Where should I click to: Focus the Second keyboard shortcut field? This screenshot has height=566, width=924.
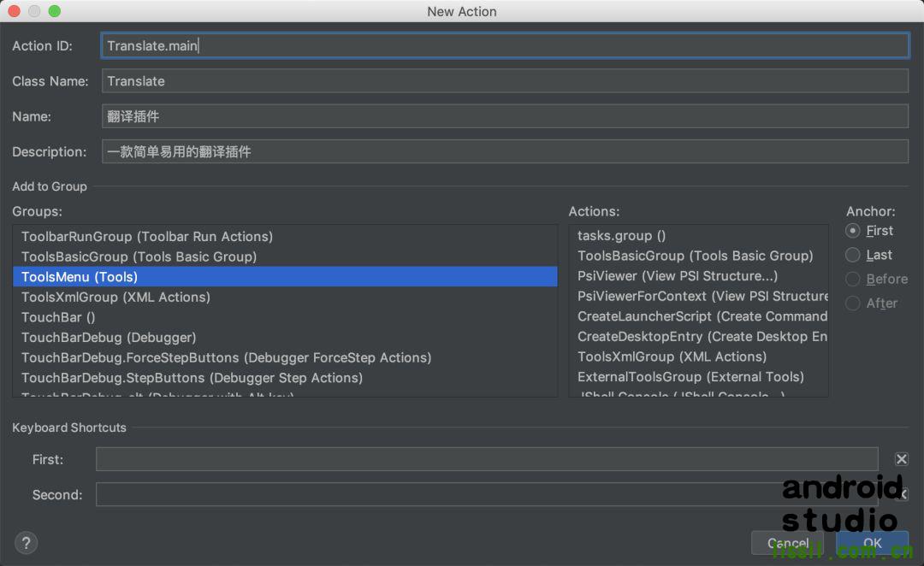point(487,494)
